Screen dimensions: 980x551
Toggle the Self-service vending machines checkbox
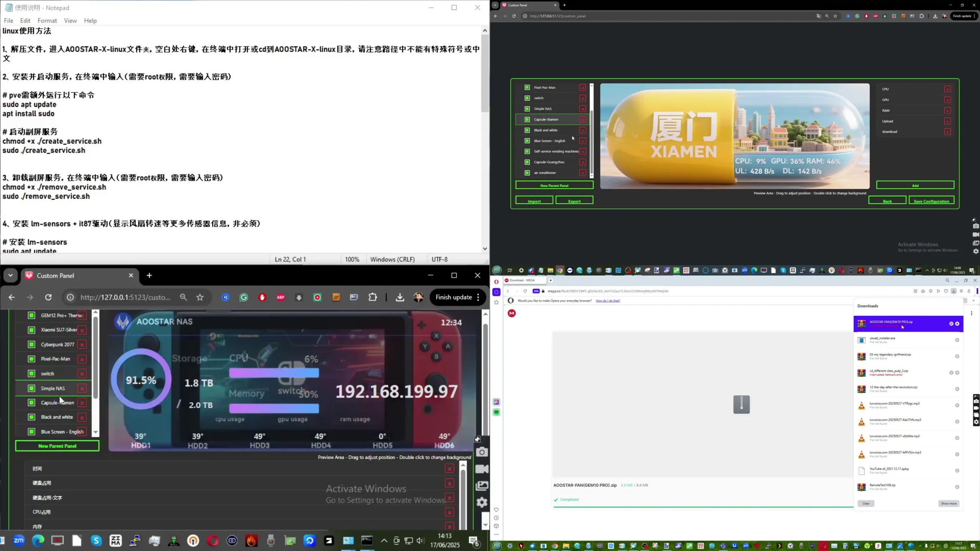(527, 152)
